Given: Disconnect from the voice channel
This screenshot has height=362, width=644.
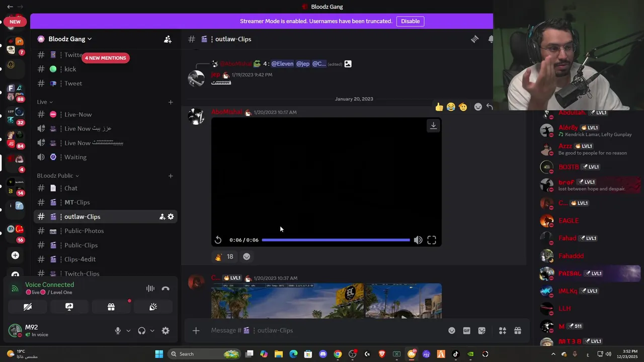Looking at the screenshot, I should 166,289.
